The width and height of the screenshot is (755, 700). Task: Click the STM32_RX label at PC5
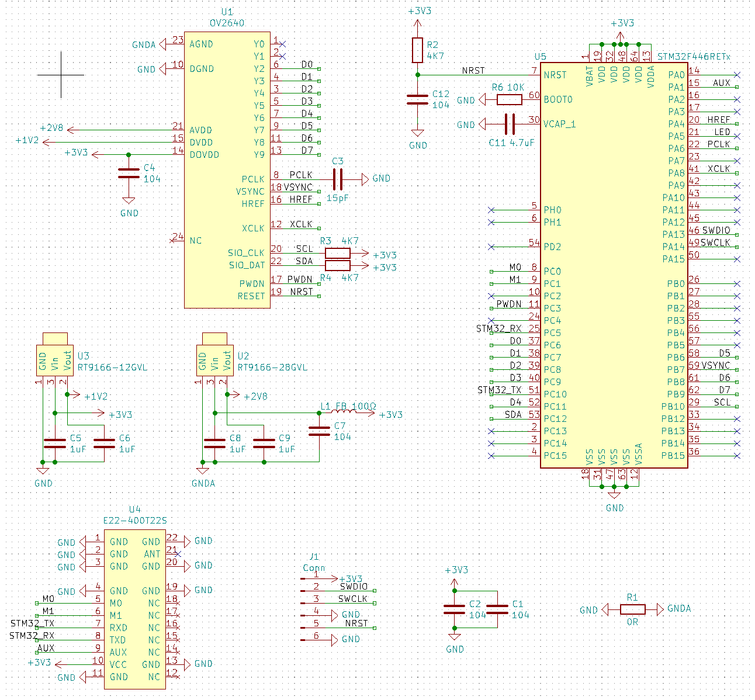click(499, 329)
